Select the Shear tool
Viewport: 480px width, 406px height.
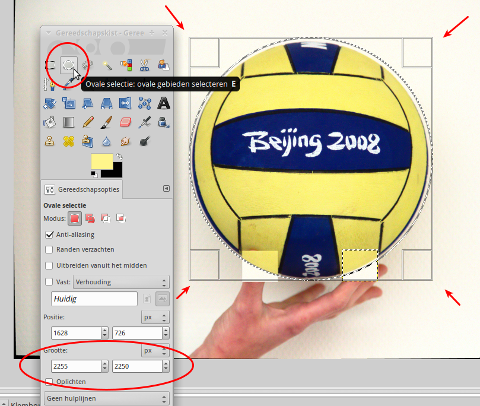(x=88, y=103)
